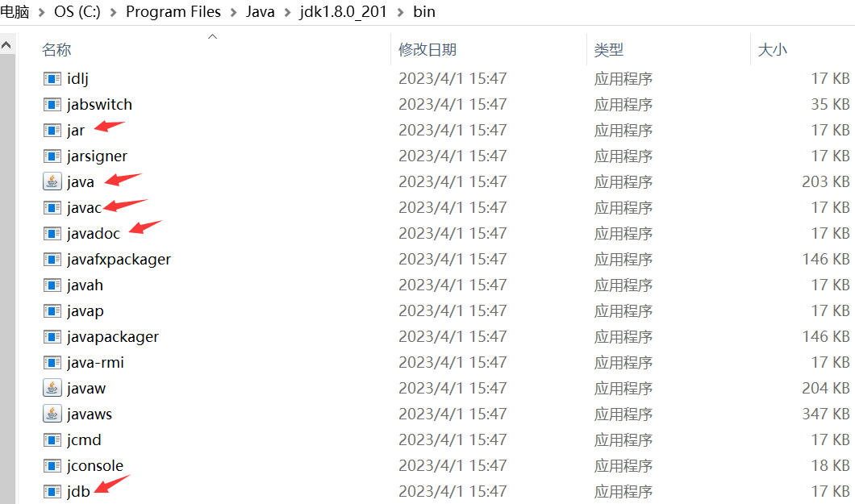Select the javac compiler file icon
Viewport: 855px width, 504px height.
point(52,207)
